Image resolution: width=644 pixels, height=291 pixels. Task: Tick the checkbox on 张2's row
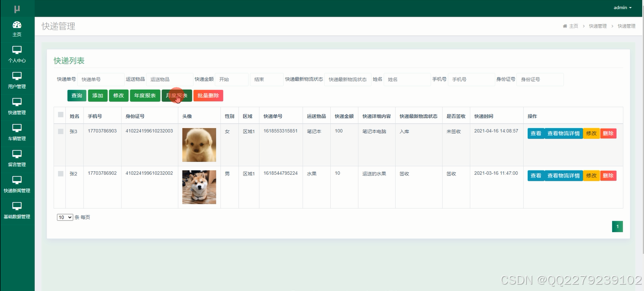[x=61, y=173]
